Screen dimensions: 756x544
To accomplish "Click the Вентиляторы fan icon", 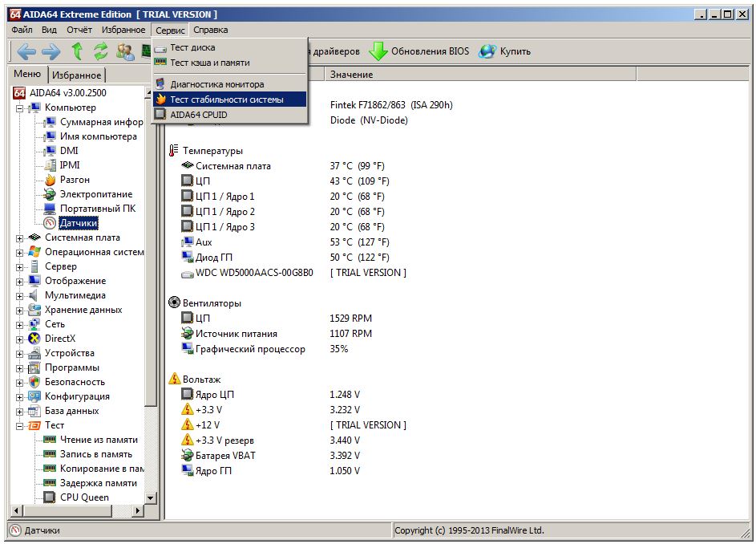I will pos(174,302).
